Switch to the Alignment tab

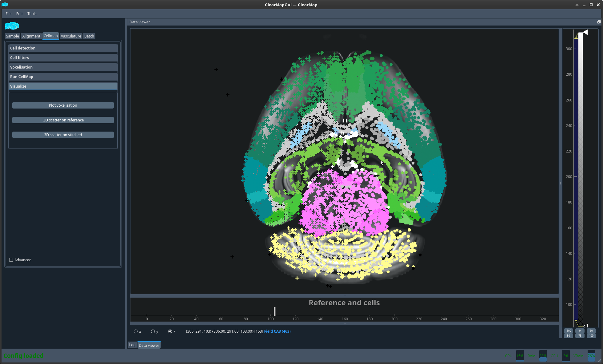(x=31, y=36)
